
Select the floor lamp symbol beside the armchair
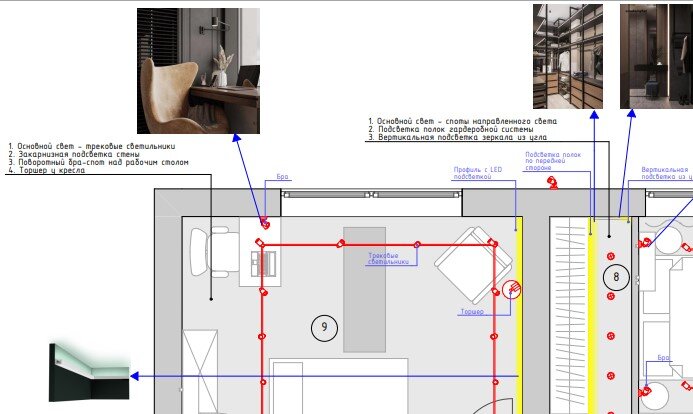click(x=511, y=290)
